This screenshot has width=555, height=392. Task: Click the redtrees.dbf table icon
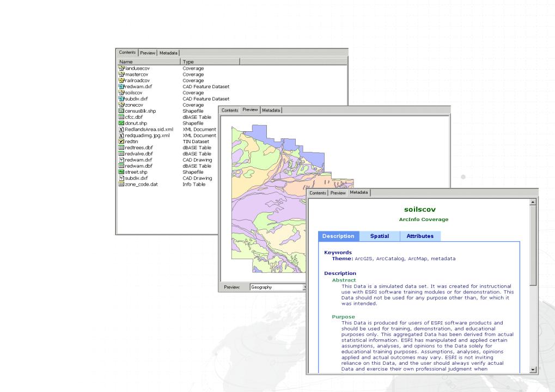tap(121, 148)
